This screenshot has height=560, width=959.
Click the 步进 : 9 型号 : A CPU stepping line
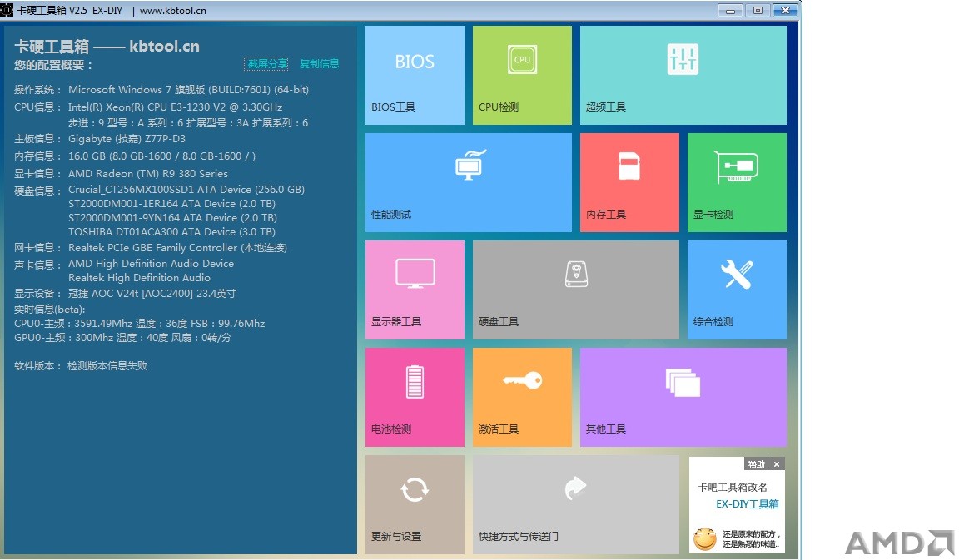coord(188,123)
